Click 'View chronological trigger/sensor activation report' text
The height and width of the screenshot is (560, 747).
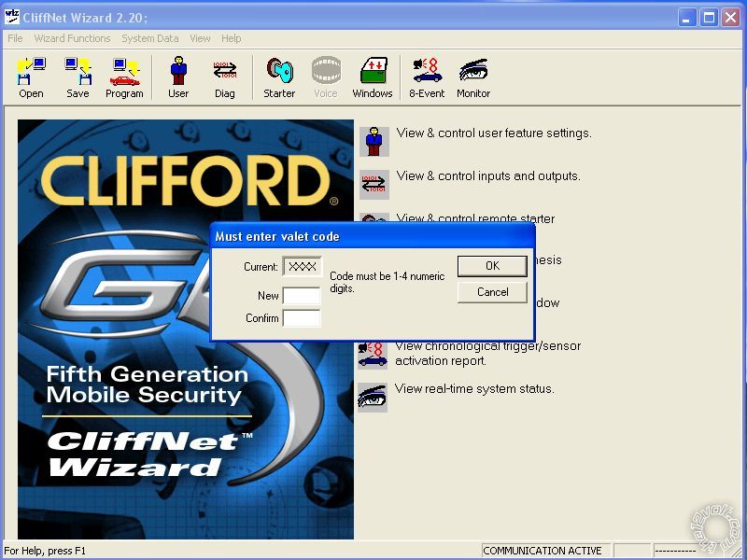(487, 354)
